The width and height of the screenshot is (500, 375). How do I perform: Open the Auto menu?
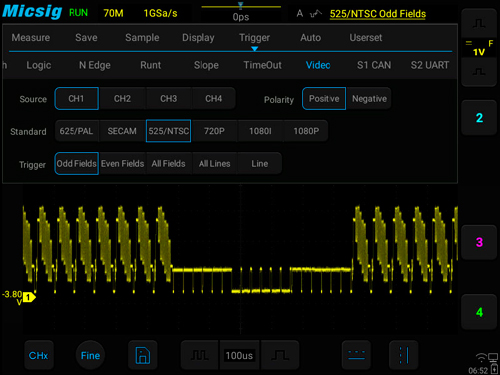click(x=310, y=38)
